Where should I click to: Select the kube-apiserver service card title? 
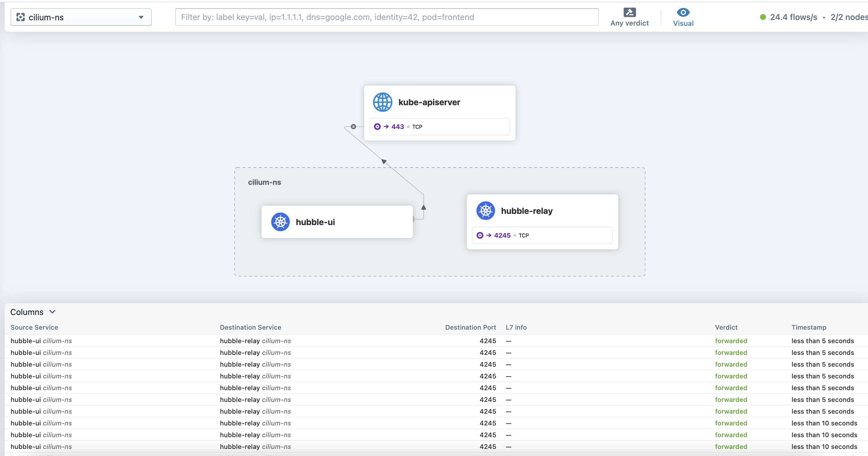[x=429, y=102]
